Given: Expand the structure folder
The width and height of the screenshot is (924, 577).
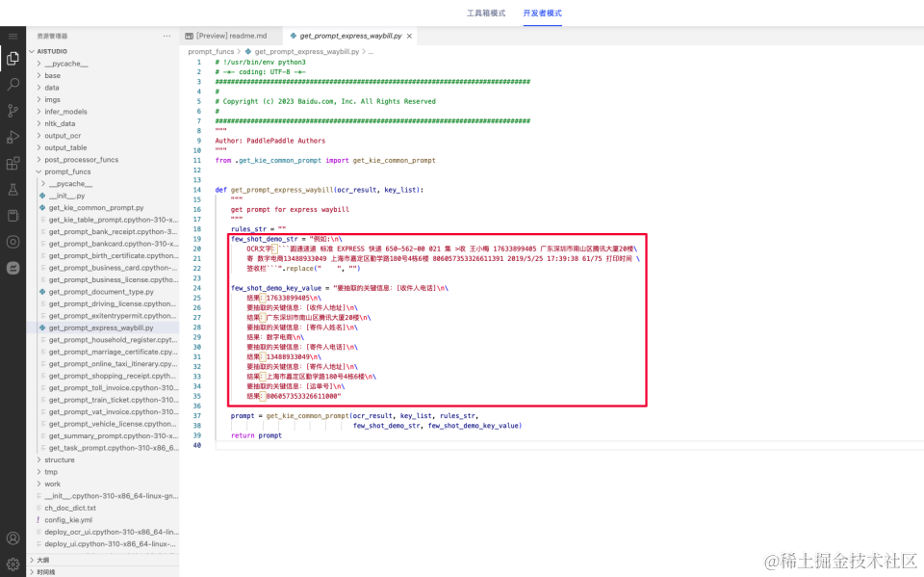Looking at the screenshot, I should pos(60,459).
